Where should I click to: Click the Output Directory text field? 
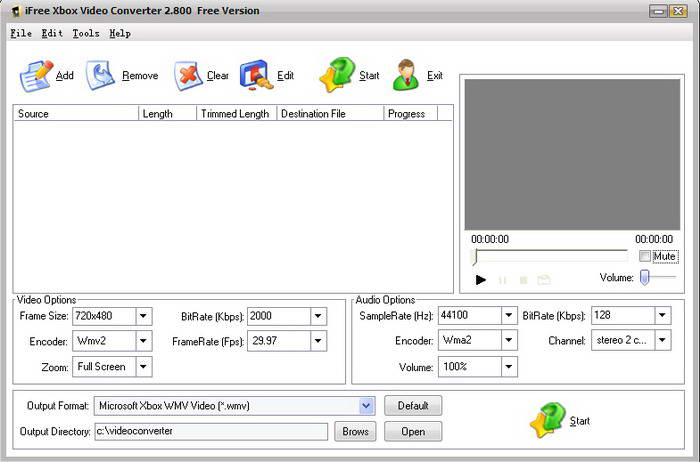point(211,431)
